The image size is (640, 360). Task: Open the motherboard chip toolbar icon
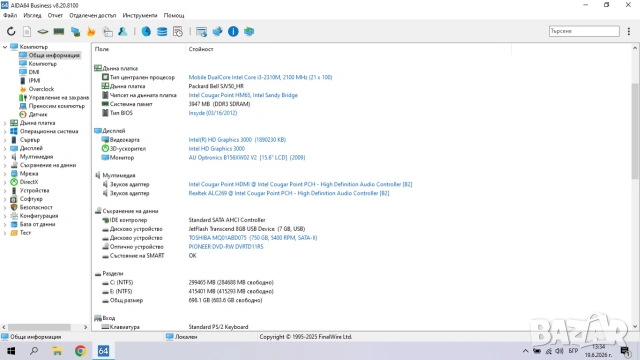[x=43, y=31]
